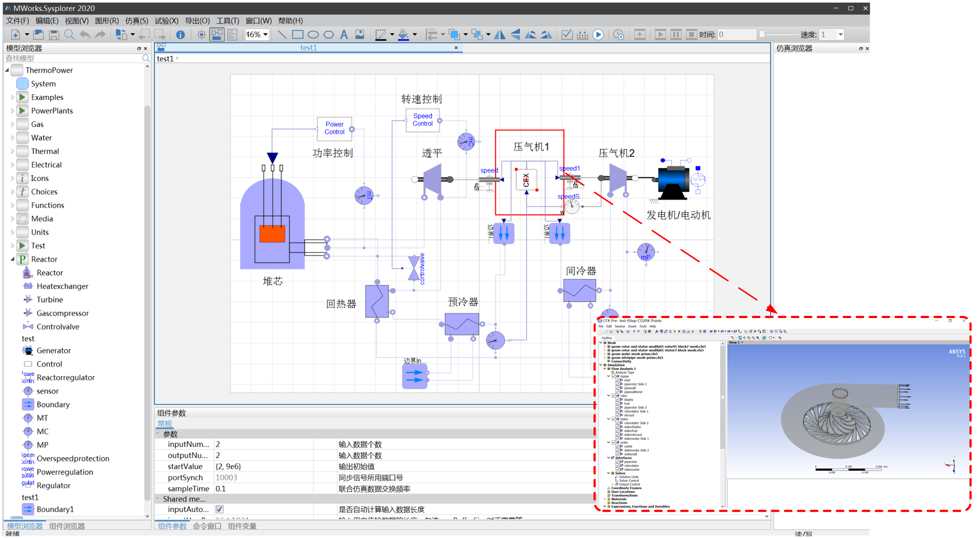The height and width of the screenshot is (538, 980).
Task: Select the rectangle drawing tool
Action: pos(298,35)
